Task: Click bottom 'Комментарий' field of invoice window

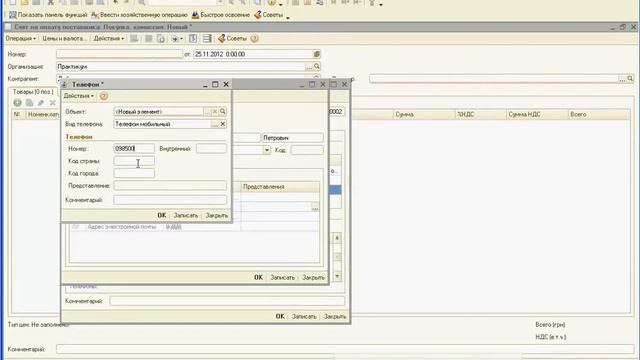Action: (345, 349)
